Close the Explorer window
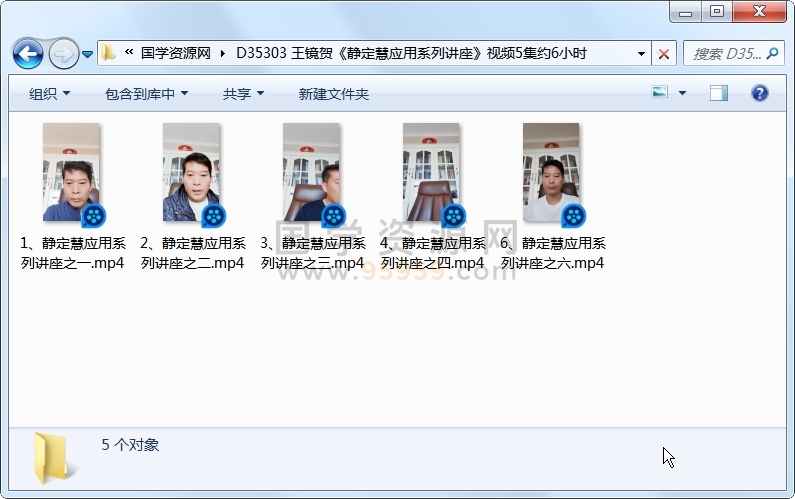 pos(759,12)
